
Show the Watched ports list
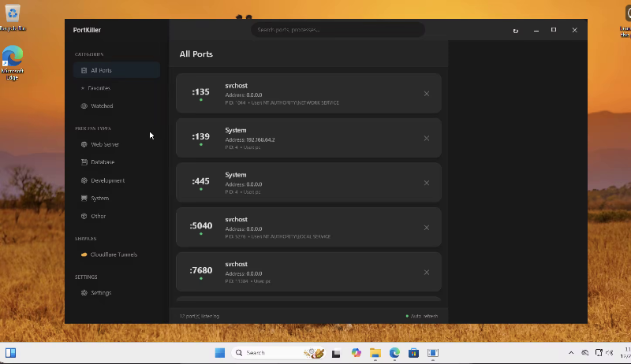[102, 106]
